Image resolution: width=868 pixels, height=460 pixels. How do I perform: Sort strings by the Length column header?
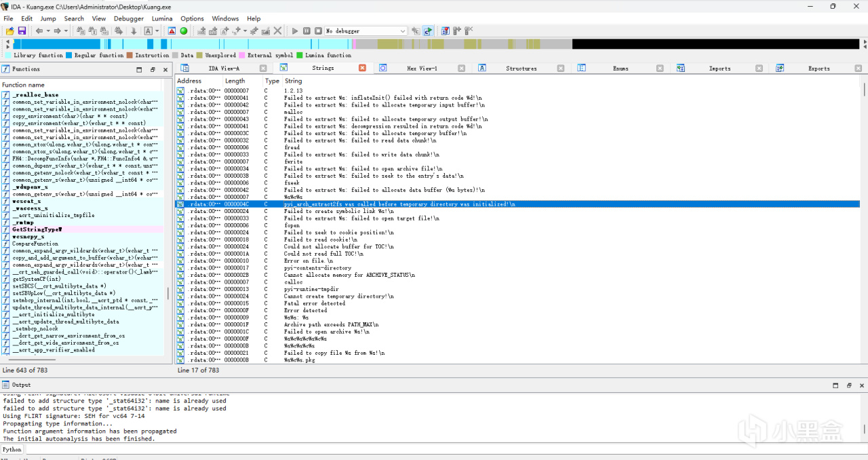[243, 81]
